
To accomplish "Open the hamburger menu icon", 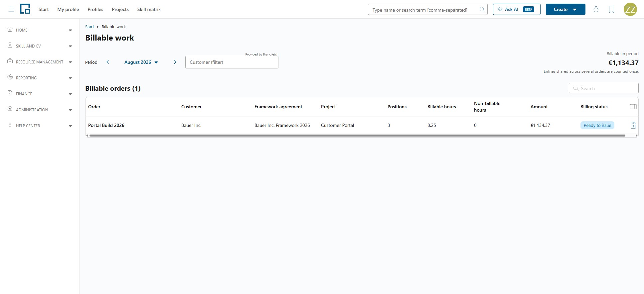I will (11, 9).
